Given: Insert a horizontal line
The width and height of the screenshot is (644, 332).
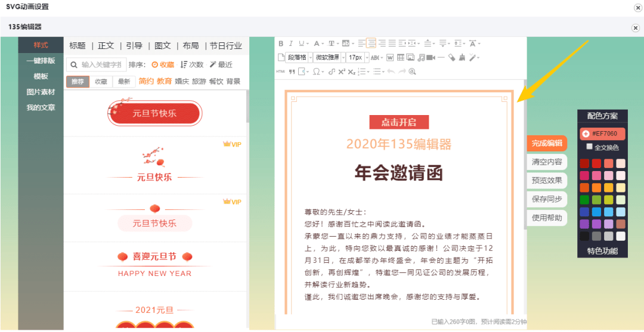Looking at the screenshot, I should pyautogui.click(x=441, y=57).
